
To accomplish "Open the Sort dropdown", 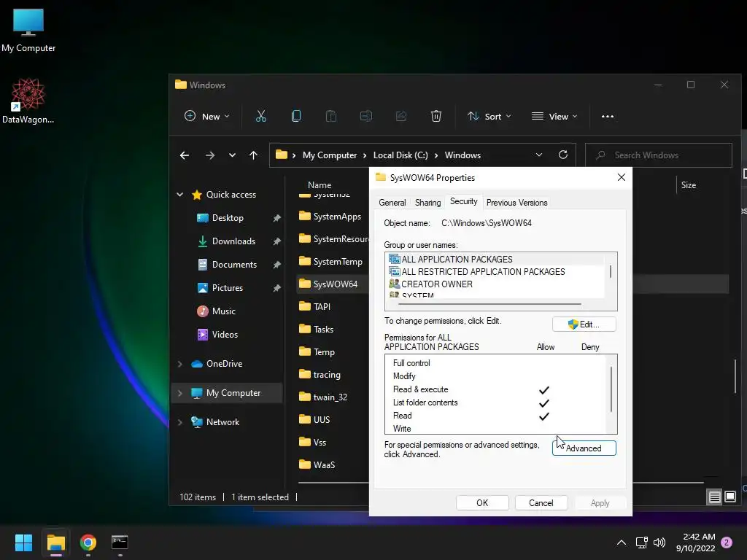I will tap(489, 116).
